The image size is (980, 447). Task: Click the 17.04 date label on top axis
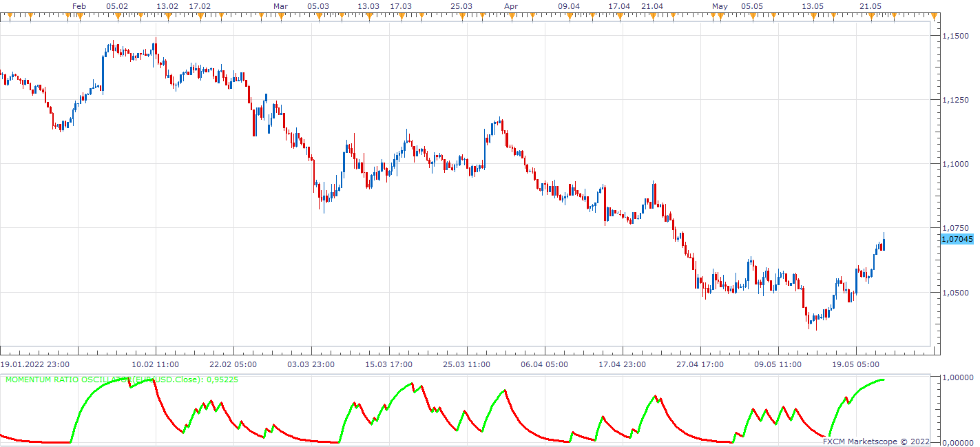tap(619, 6)
